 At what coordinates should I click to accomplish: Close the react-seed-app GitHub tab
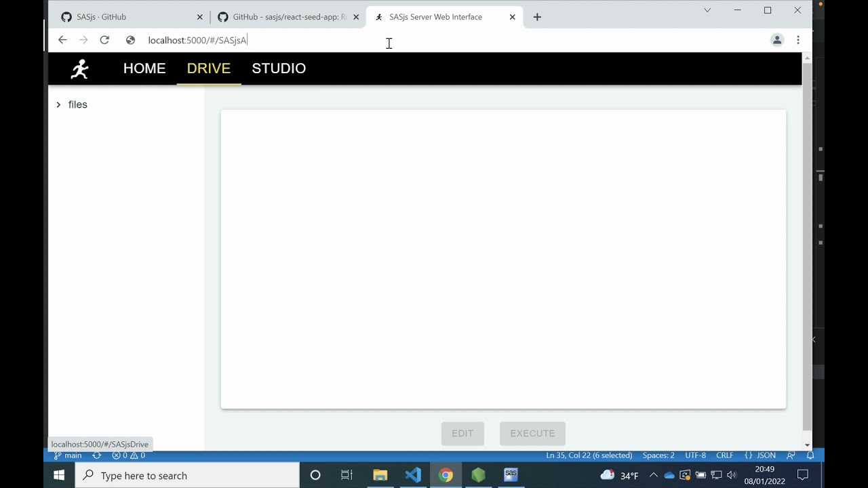click(356, 17)
